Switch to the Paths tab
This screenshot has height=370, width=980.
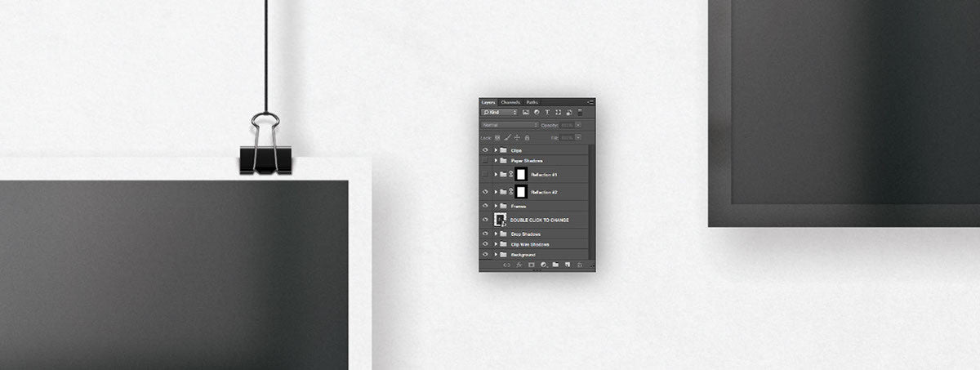pos(532,102)
